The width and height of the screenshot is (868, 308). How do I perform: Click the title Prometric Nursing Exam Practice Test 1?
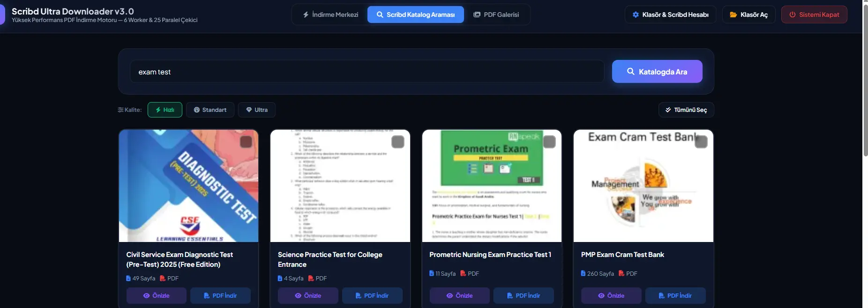pos(490,255)
